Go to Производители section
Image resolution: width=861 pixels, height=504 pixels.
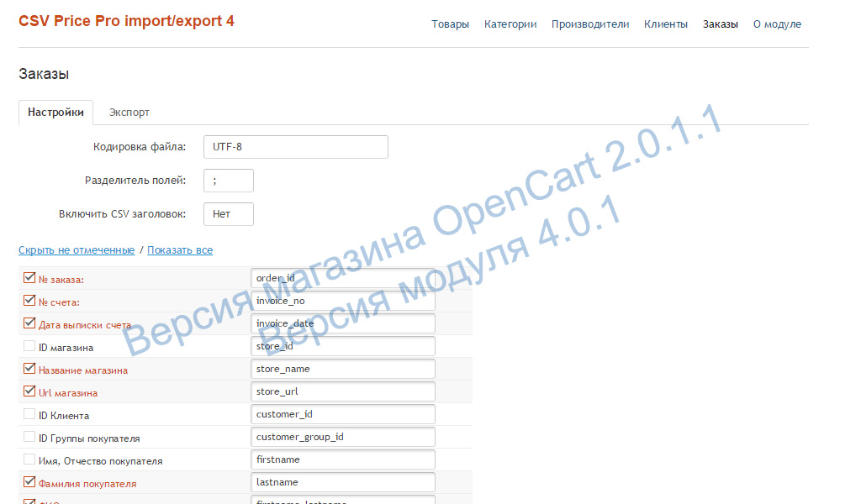[x=590, y=24]
